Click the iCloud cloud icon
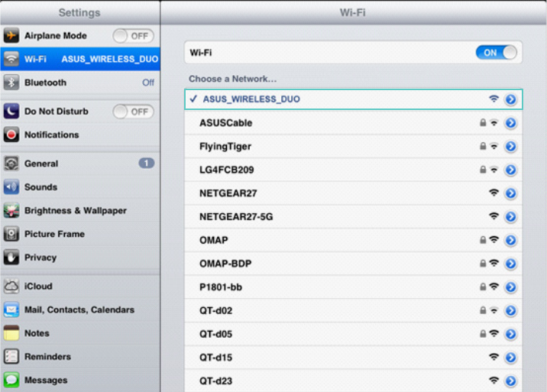Image resolution: width=547 pixels, height=392 pixels. [x=11, y=287]
